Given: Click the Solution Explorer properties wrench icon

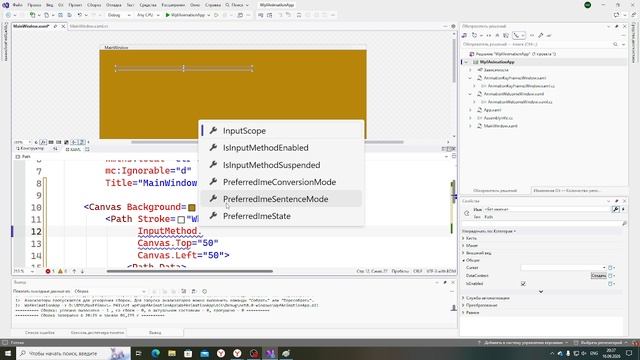Looking at the screenshot, I should click(x=541, y=36).
